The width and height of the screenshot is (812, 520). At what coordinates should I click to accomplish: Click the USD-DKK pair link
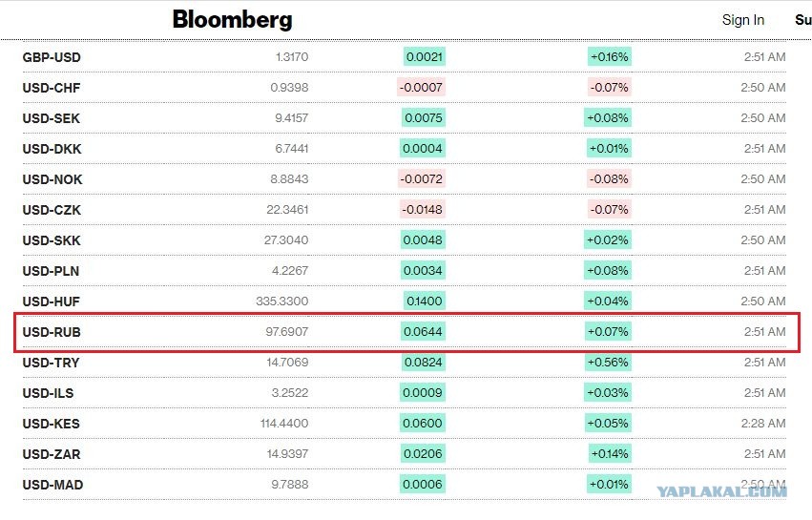click(52, 149)
